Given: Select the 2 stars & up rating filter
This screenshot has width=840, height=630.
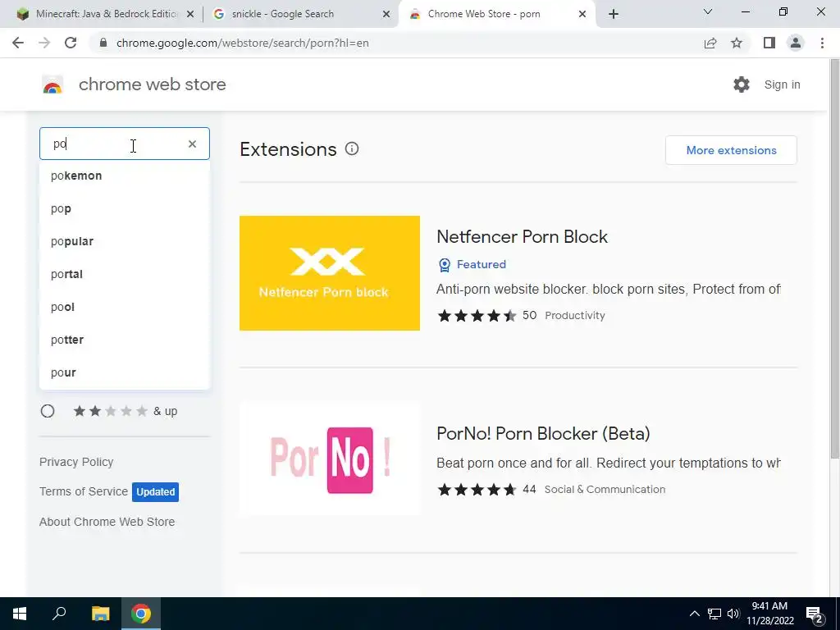Looking at the screenshot, I should [48, 411].
